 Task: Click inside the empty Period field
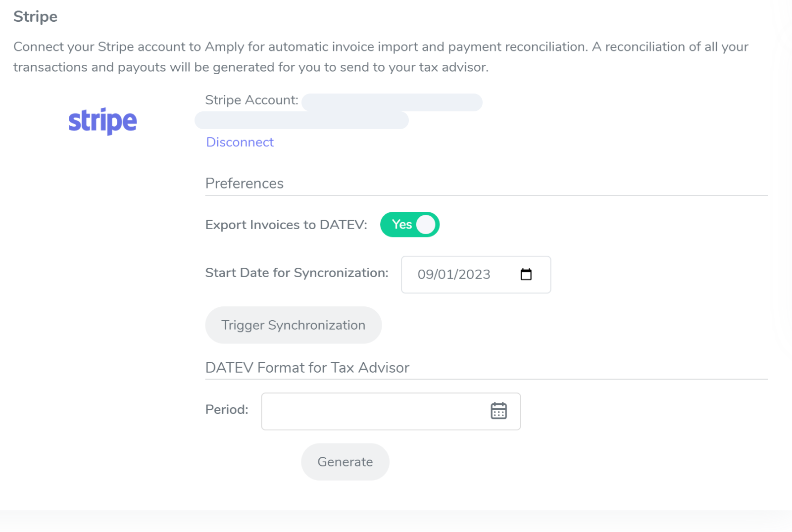[371, 411]
